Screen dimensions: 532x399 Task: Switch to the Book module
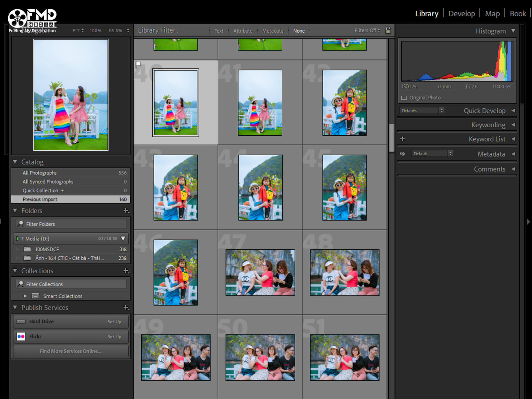[518, 14]
